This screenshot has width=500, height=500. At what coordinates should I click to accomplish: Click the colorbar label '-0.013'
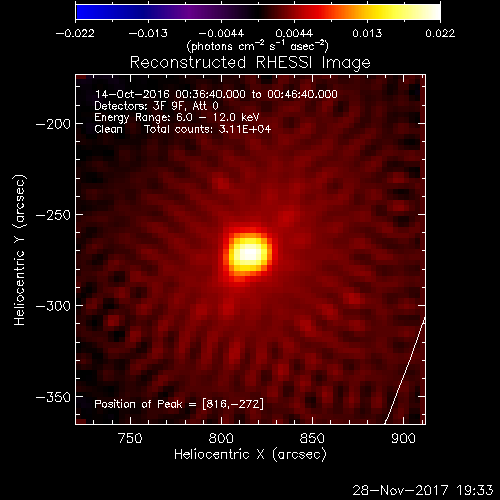pos(148,33)
